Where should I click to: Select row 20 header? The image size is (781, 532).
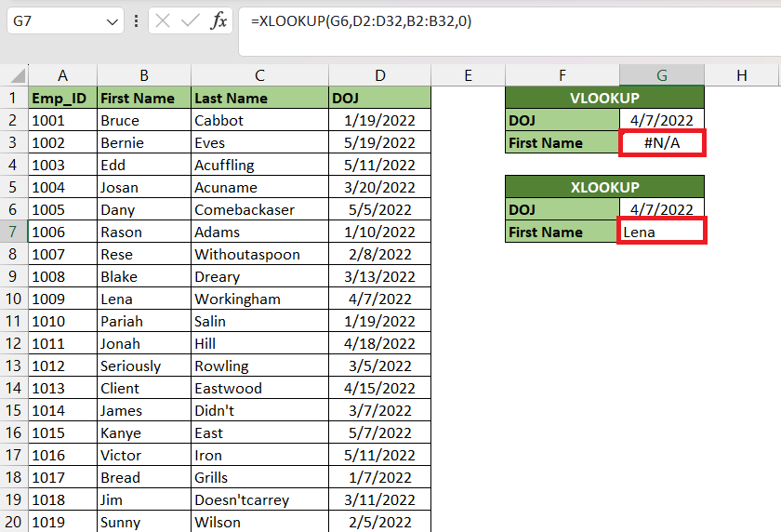[x=13, y=522]
